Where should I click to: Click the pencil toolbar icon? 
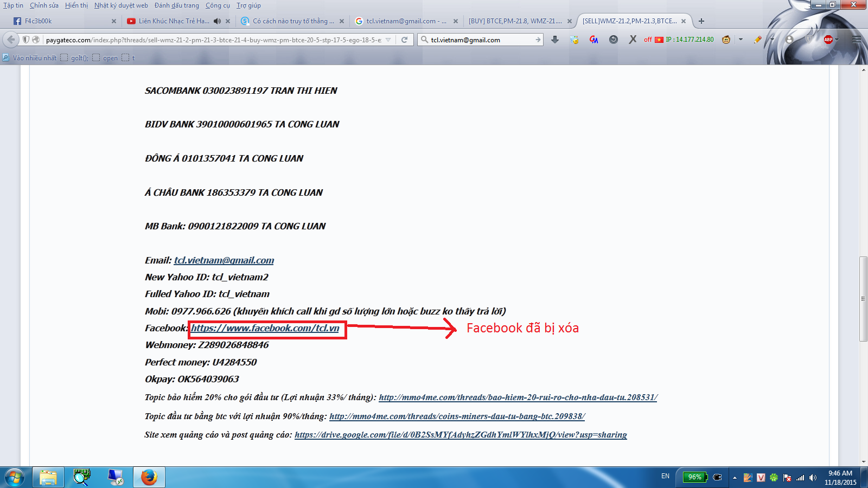[x=757, y=40]
